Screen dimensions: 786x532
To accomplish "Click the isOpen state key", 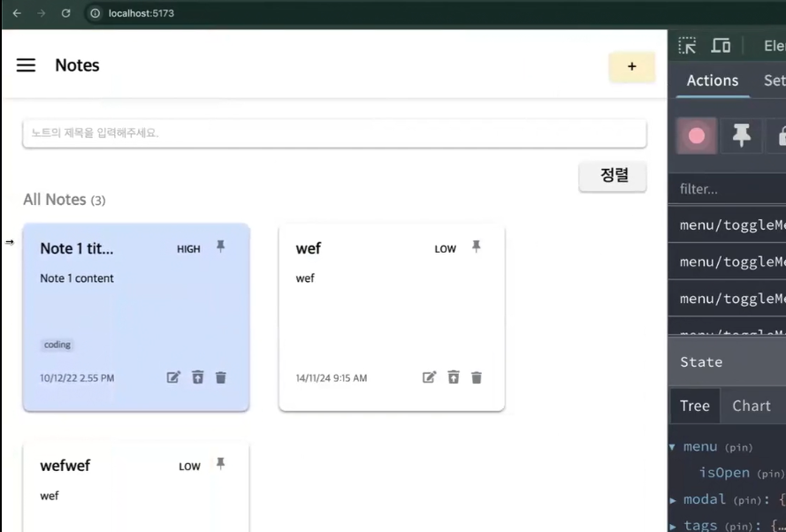I will click(724, 473).
